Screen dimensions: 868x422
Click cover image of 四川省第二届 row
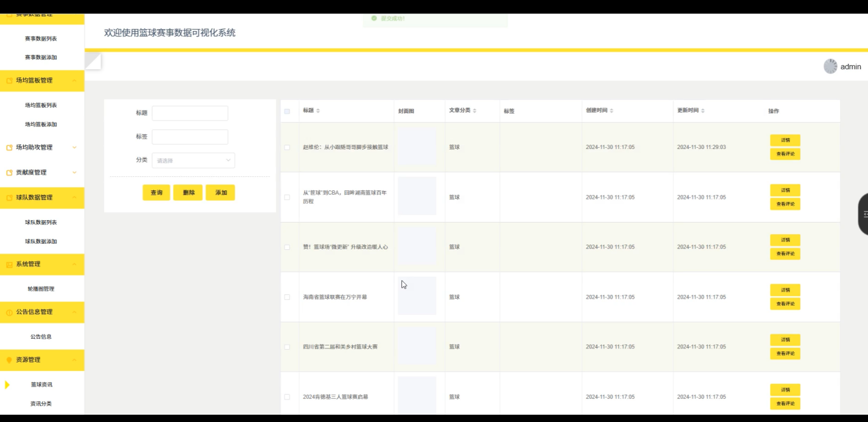417,346
